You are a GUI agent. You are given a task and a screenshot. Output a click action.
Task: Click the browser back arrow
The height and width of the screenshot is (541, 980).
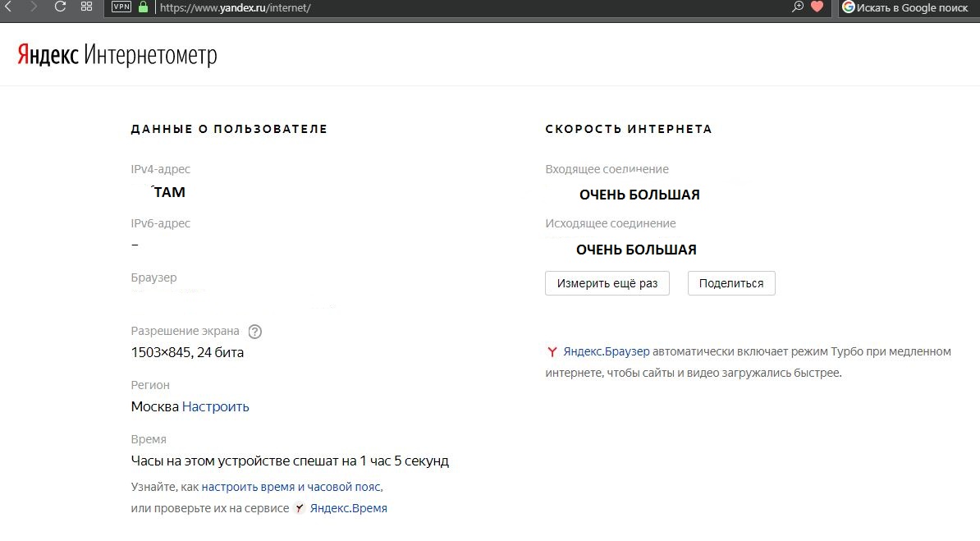pyautogui.click(x=8, y=7)
